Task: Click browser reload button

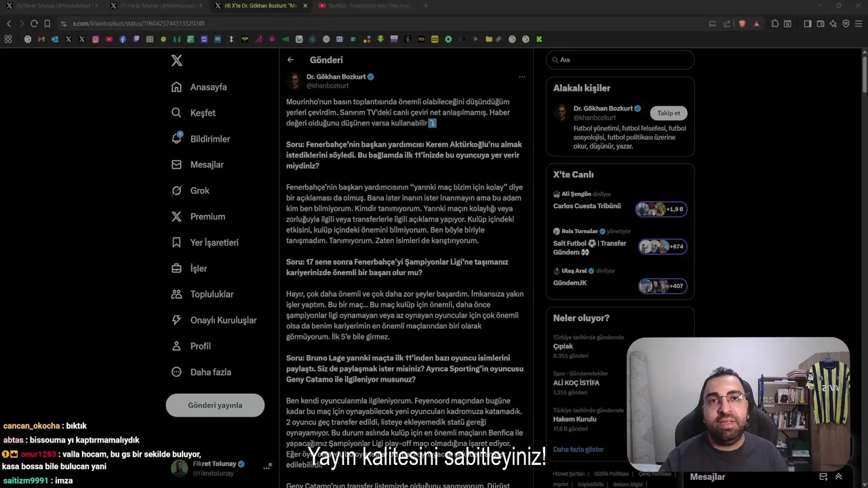Action: click(34, 23)
